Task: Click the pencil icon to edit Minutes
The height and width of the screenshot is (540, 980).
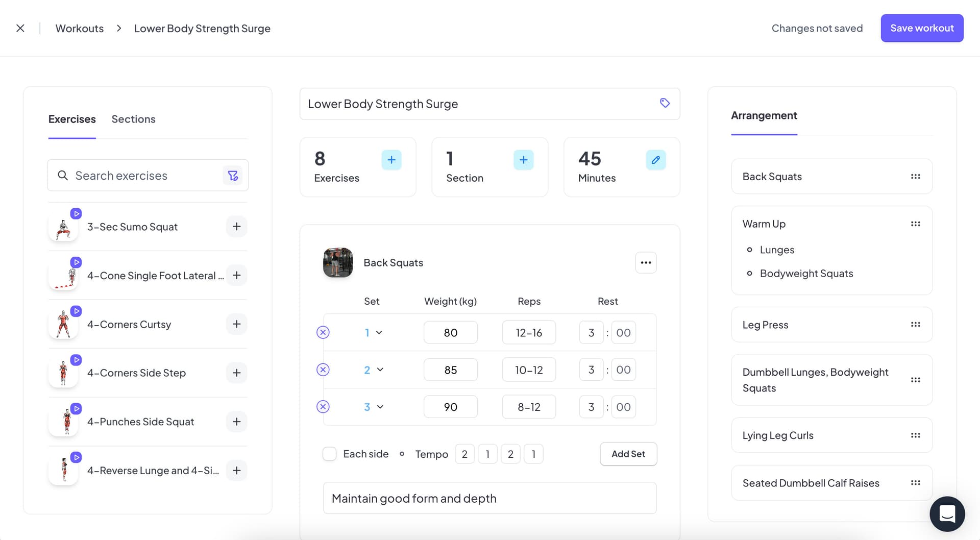Action: coord(655,159)
